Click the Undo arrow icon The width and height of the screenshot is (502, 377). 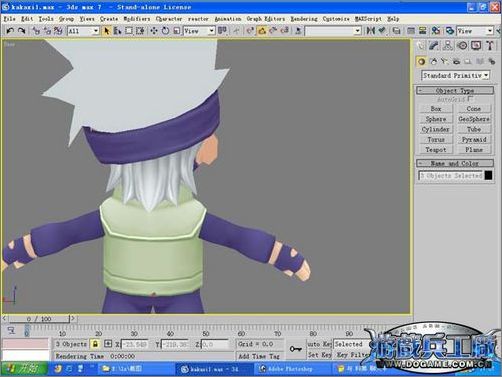pyautogui.click(x=10, y=31)
